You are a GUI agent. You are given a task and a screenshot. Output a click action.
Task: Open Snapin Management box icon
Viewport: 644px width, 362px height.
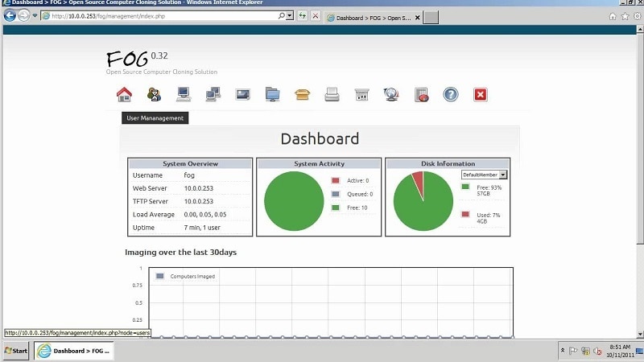click(303, 94)
